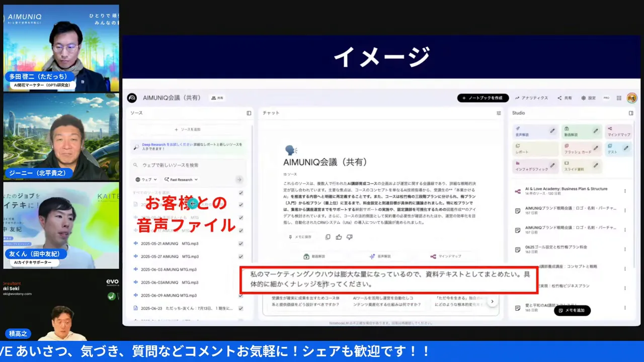Click the thumbs-up icon on the AI response
The height and width of the screenshot is (362, 644).
[x=339, y=237]
